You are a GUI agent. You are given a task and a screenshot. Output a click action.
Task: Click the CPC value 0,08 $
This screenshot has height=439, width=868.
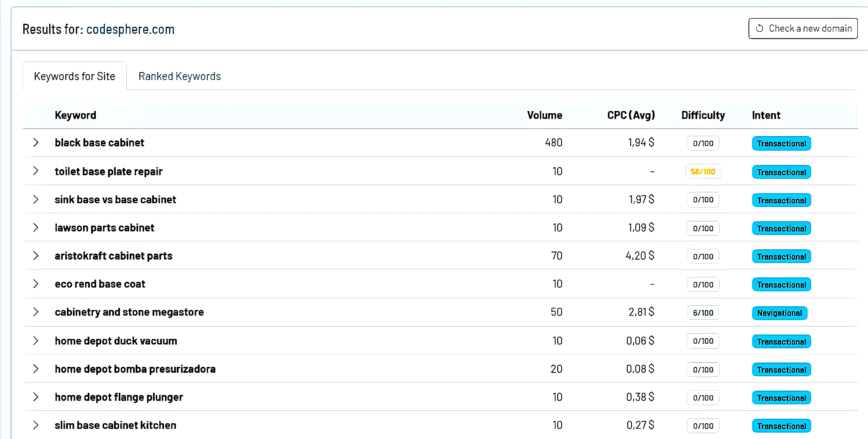tap(640, 369)
